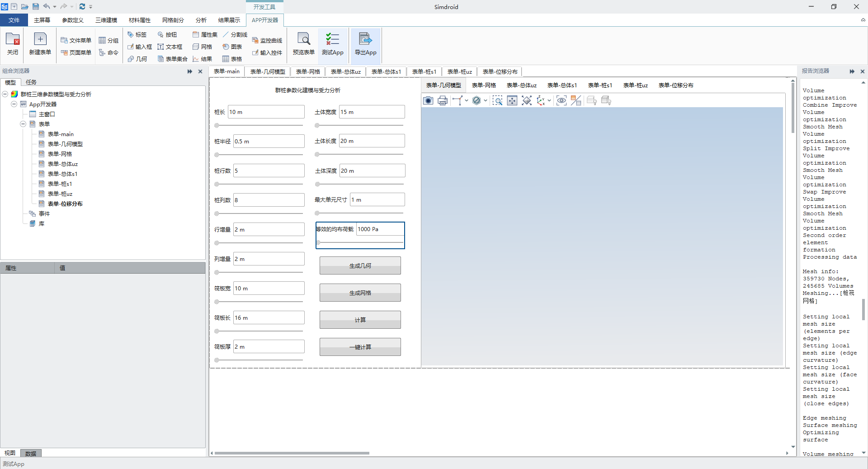The height and width of the screenshot is (469, 868).
Task: Open the 表单-main editor tab
Action: coord(226,71)
